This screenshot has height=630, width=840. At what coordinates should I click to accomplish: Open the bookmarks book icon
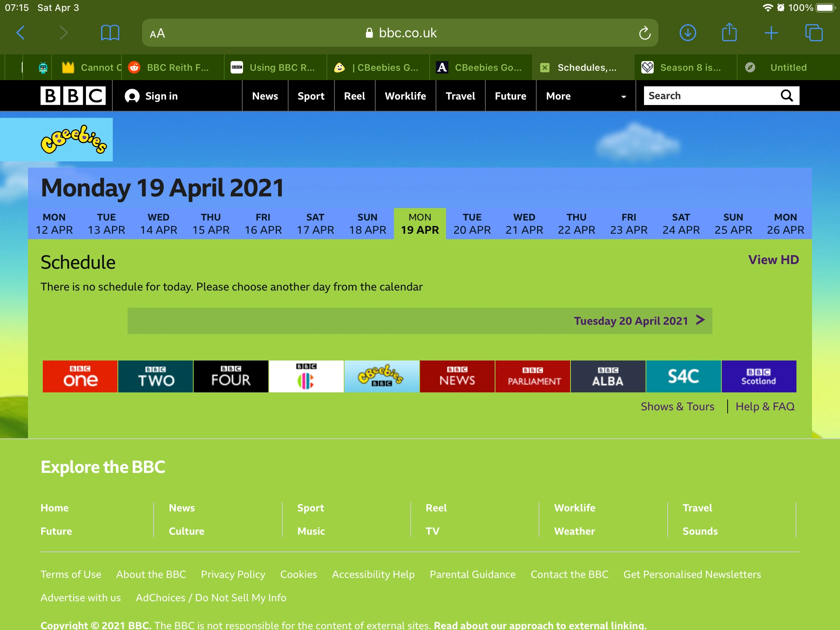point(110,33)
